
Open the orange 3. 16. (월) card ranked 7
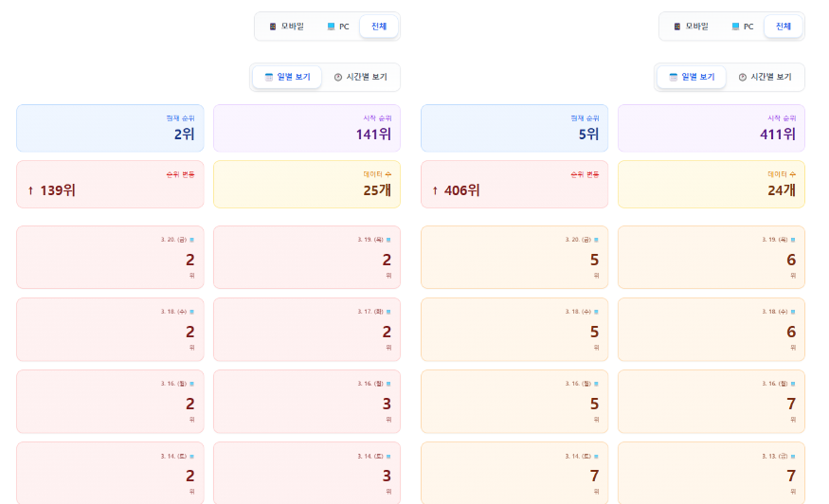click(712, 402)
